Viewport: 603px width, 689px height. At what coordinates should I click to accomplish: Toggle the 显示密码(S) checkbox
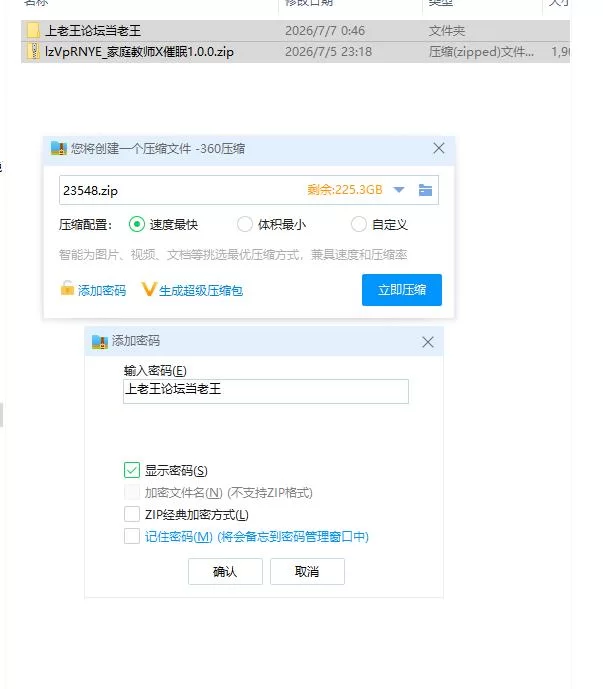click(132, 470)
